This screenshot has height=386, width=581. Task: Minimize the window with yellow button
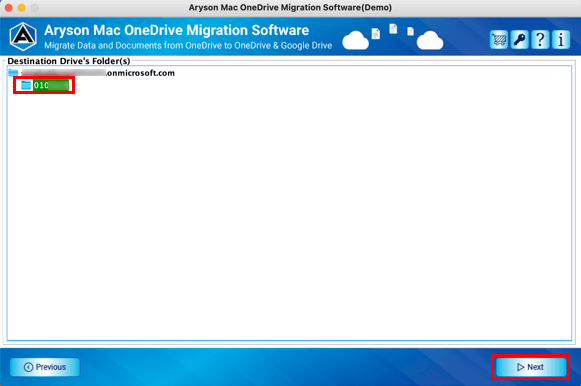[x=21, y=7]
